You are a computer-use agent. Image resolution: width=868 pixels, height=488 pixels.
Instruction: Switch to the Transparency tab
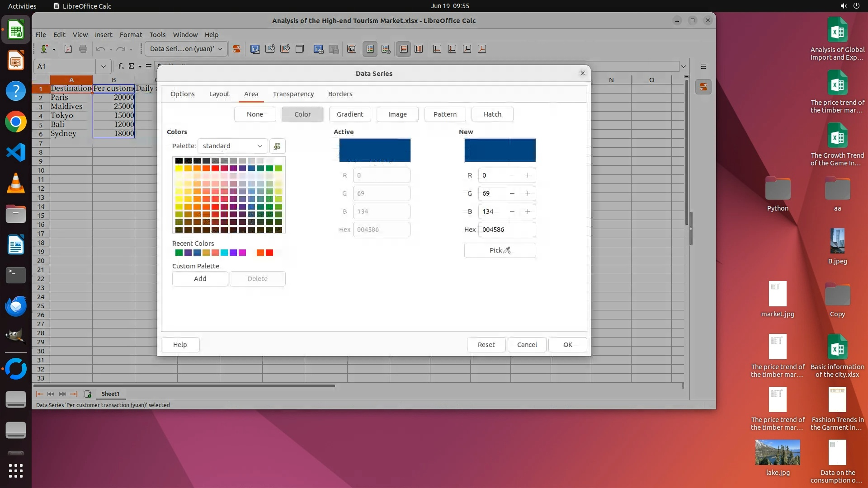(x=293, y=94)
